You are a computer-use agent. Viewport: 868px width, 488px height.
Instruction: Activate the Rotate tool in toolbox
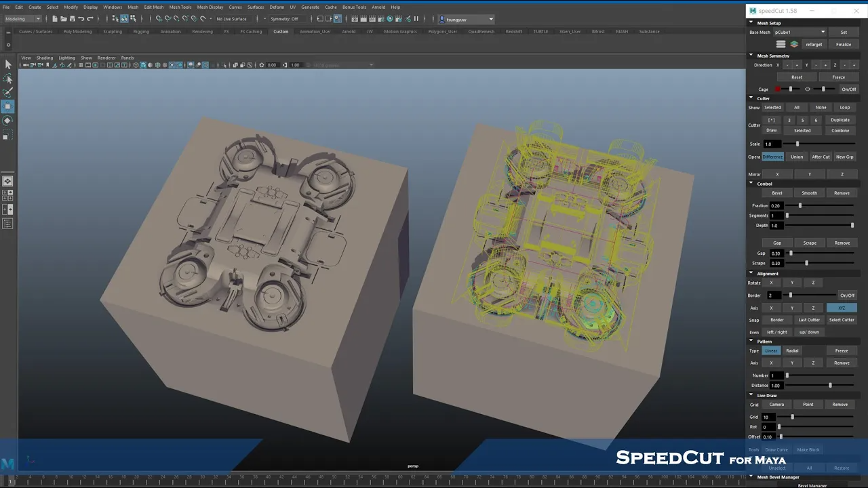(x=7, y=121)
